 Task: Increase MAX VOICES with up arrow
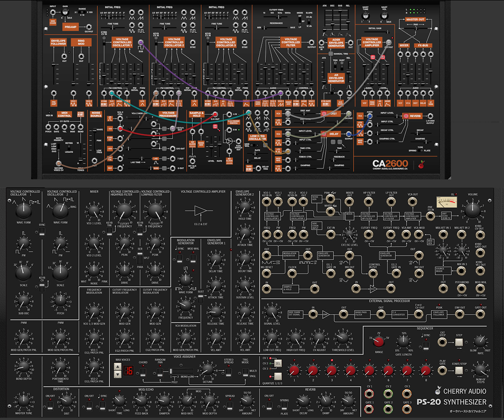(x=118, y=367)
